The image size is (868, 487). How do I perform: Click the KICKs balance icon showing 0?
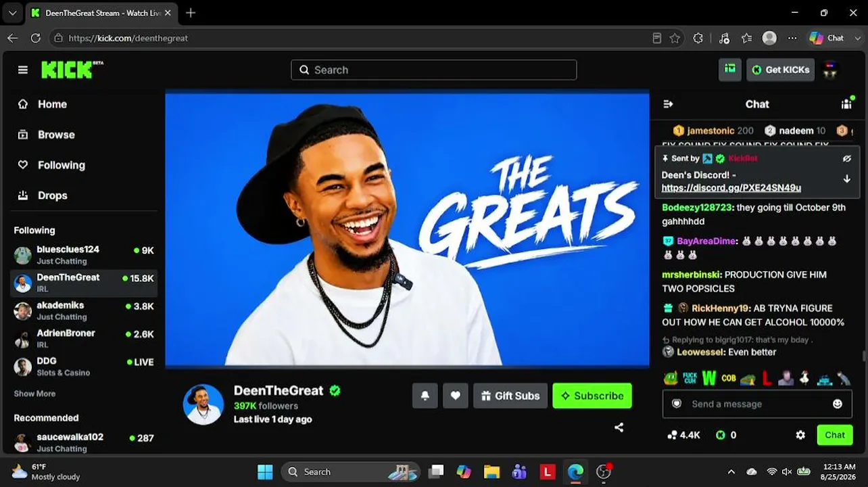tap(721, 435)
